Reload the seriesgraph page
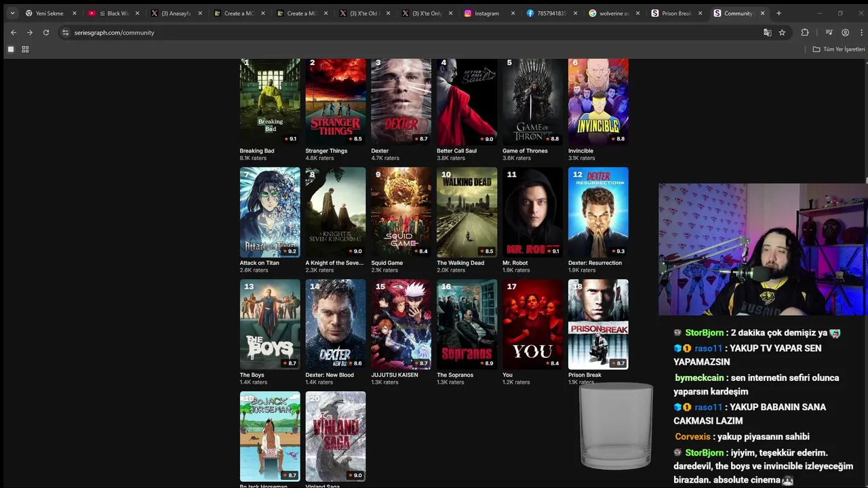The image size is (868, 488). pyautogui.click(x=46, y=33)
